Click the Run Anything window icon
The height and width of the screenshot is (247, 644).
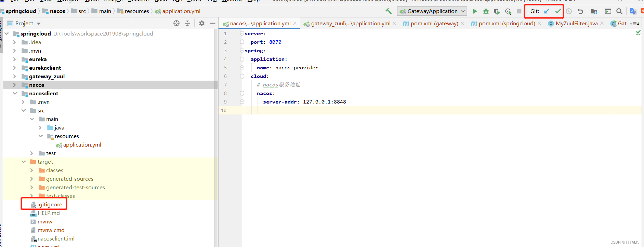click(608, 11)
